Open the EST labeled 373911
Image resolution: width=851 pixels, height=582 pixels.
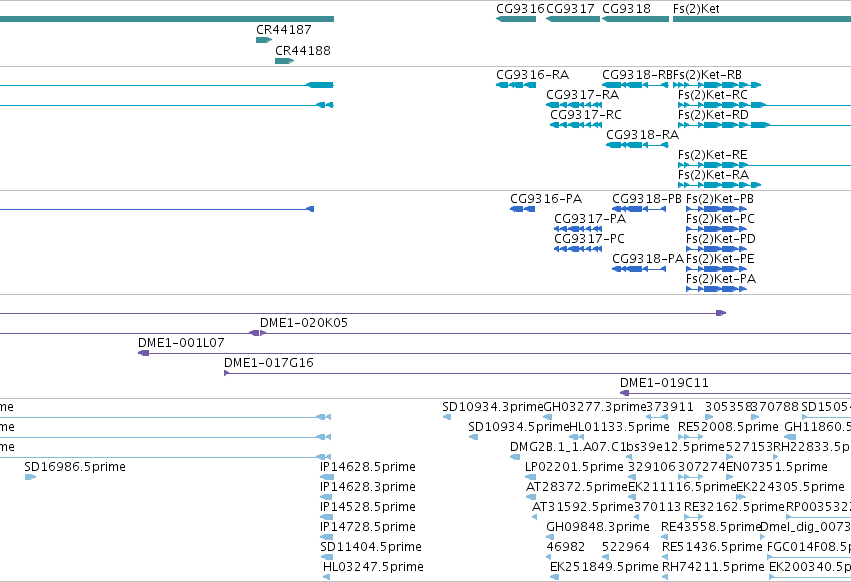[670, 407]
